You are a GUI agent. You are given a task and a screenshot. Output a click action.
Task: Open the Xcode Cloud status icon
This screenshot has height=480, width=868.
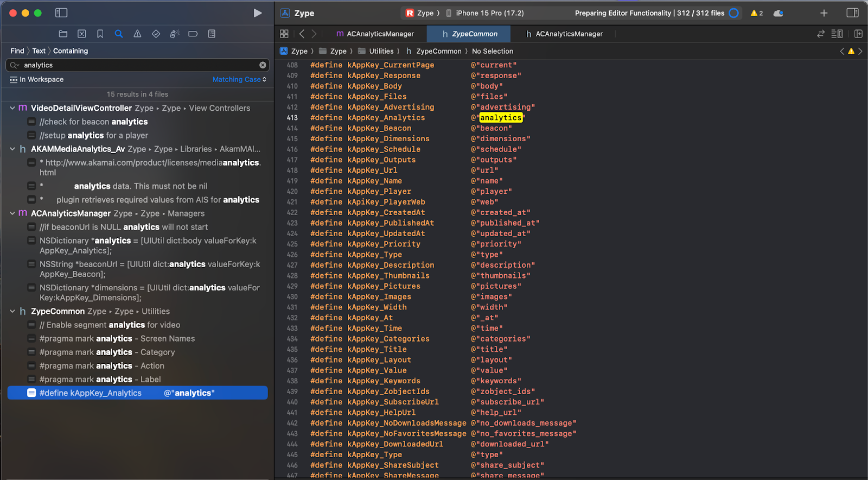778,13
